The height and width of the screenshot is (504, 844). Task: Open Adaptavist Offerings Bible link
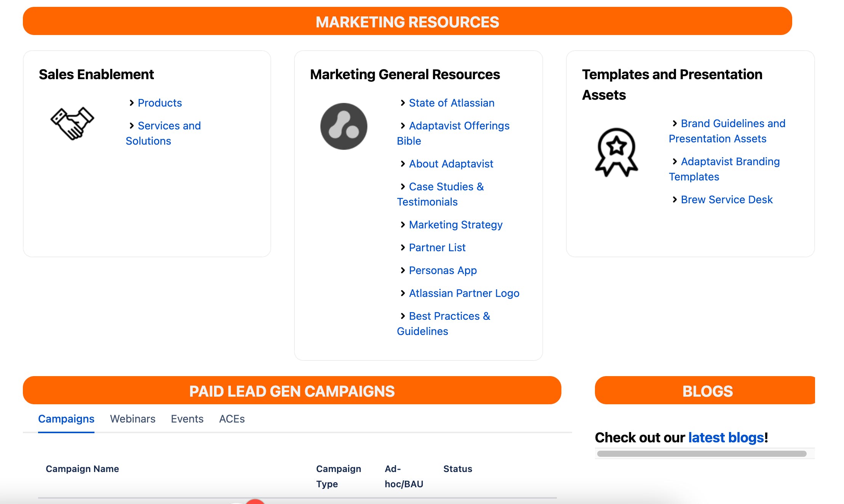tap(459, 126)
